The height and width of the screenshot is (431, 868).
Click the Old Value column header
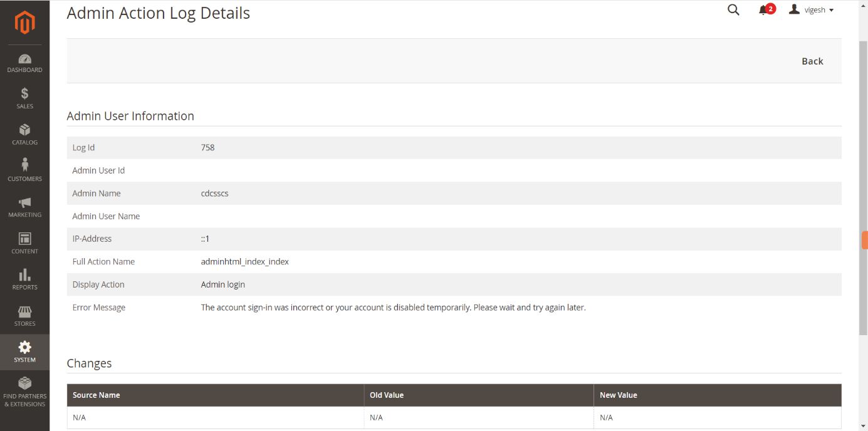pyautogui.click(x=387, y=395)
